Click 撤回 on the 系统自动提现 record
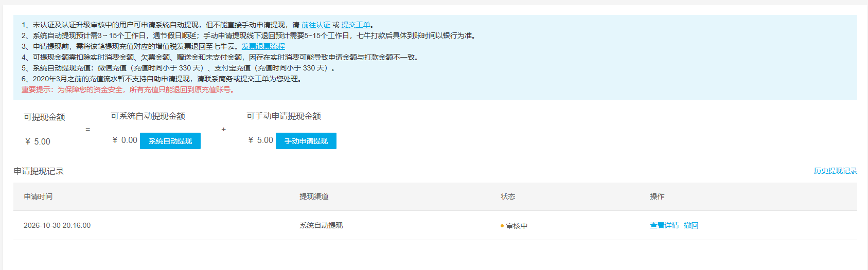The height and width of the screenshot is (270, 868). coord(691,225)
